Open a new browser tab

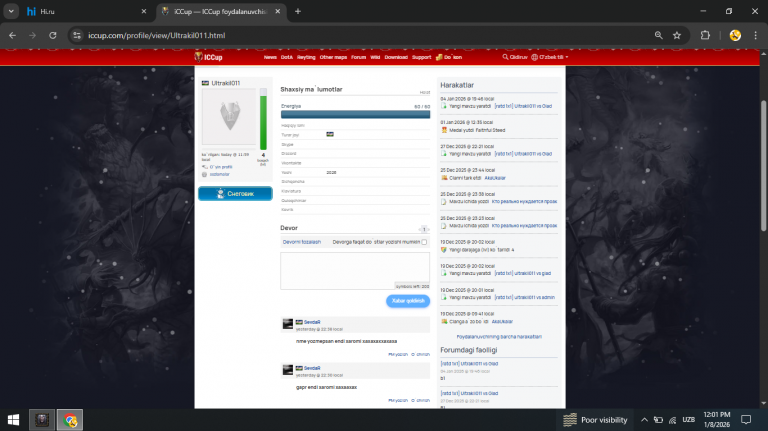point(298,11)
